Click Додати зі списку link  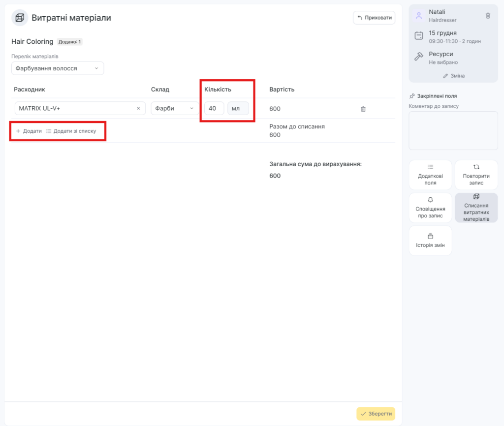coord(71,131)
